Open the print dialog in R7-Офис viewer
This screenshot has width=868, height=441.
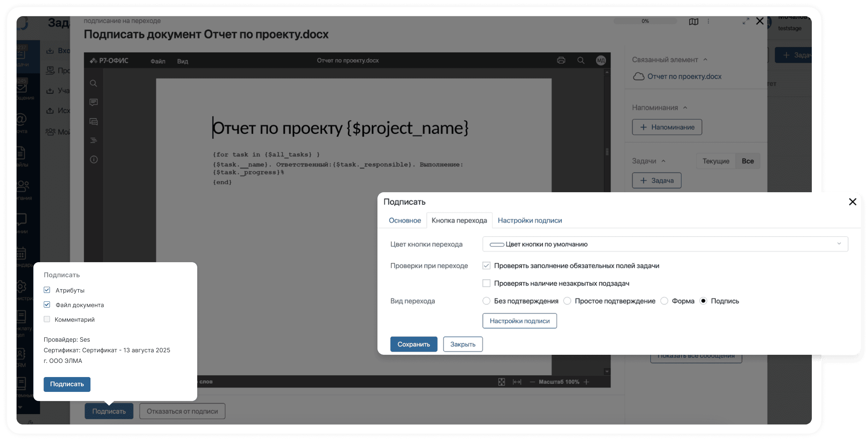pos(561,60)
